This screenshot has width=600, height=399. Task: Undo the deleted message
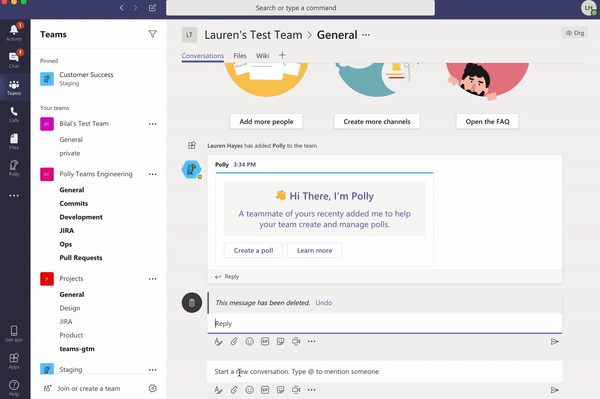tap(324, 303)
